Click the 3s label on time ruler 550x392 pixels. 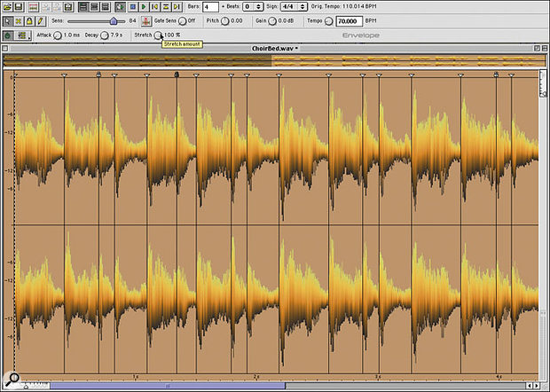pyautogui.click(x=377, y=377)
